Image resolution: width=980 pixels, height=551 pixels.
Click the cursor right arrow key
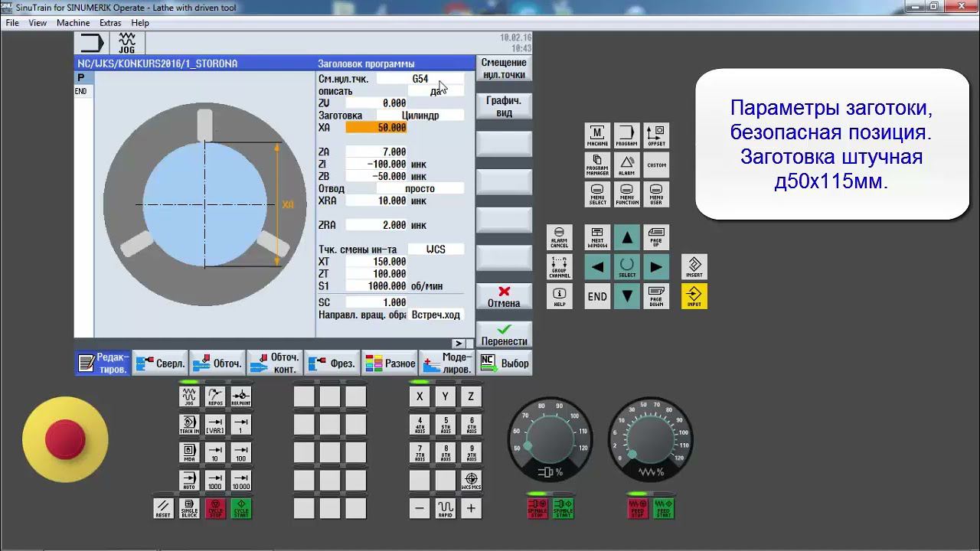pos(656,267)
